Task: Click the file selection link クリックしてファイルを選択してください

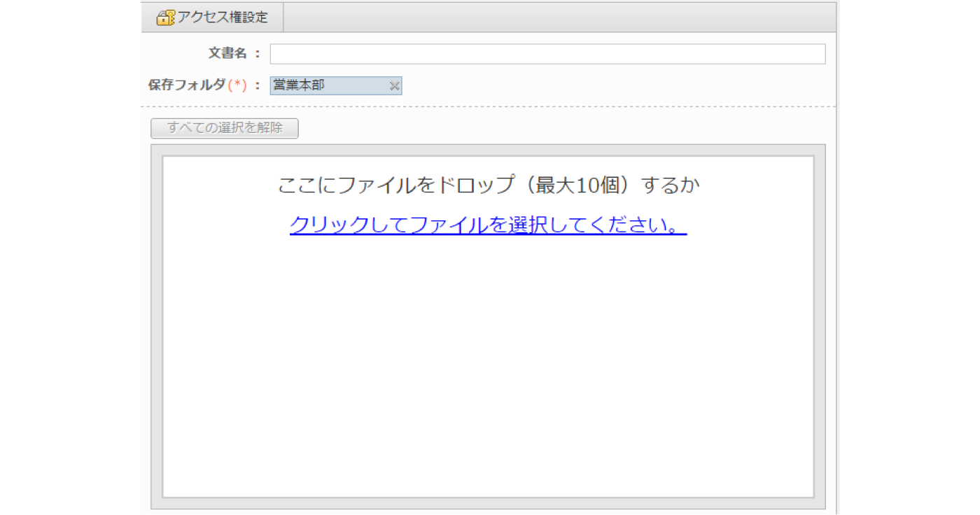Action: point(488,225)
